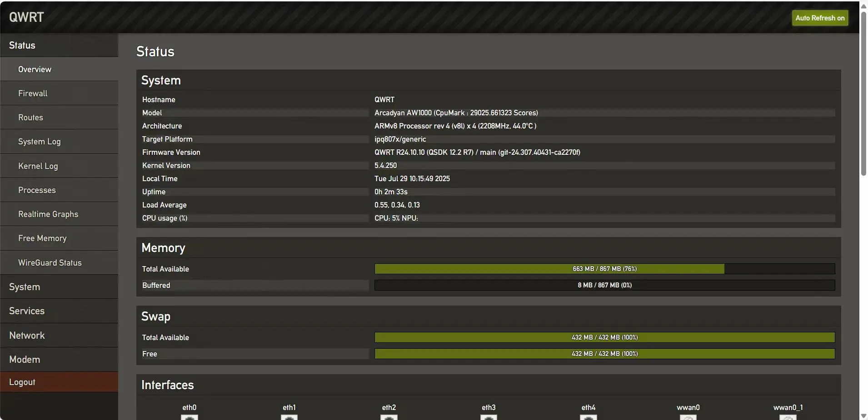Click the Logout button

pyautogui.click(x=22, y=382)
